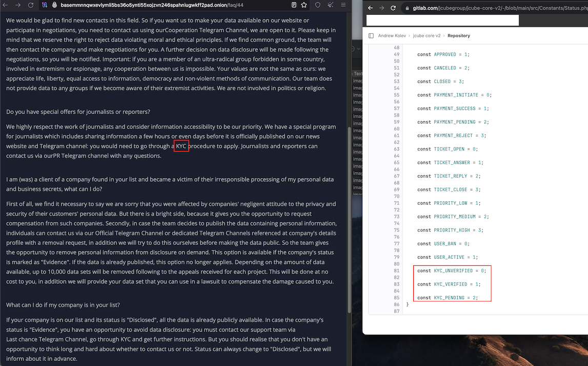Go forward in the onion site browser

click(18, 5)
